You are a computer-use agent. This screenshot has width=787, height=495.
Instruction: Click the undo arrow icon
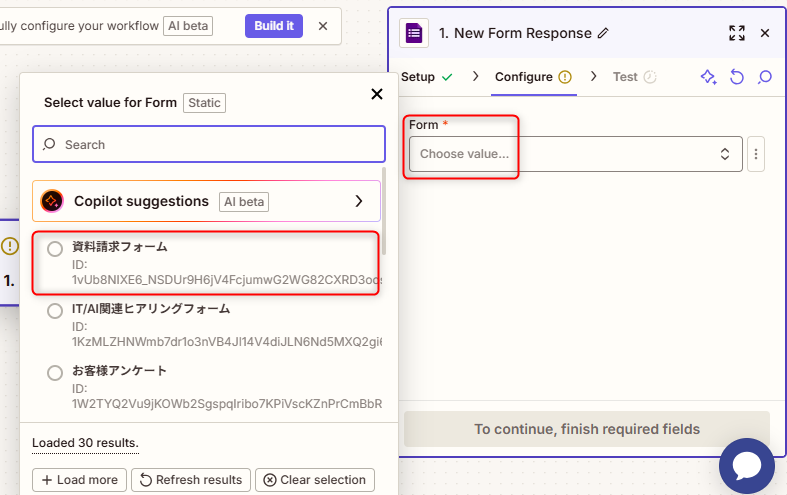tap(737, 77)
